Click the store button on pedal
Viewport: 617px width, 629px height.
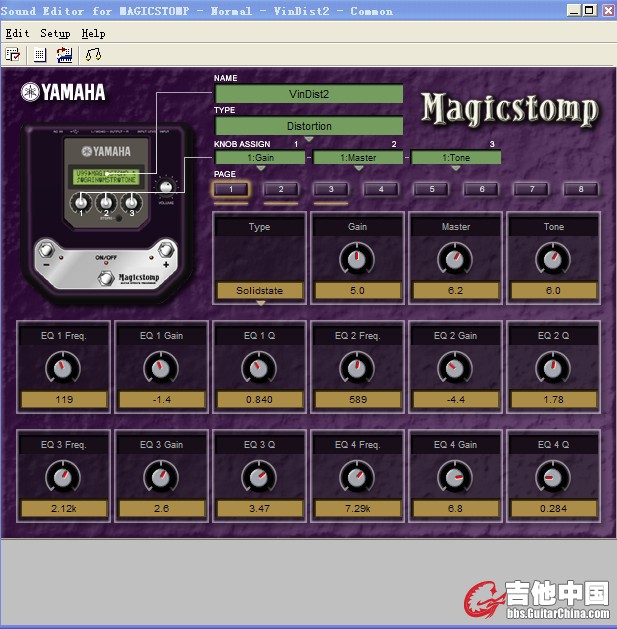tap(119, 219)
